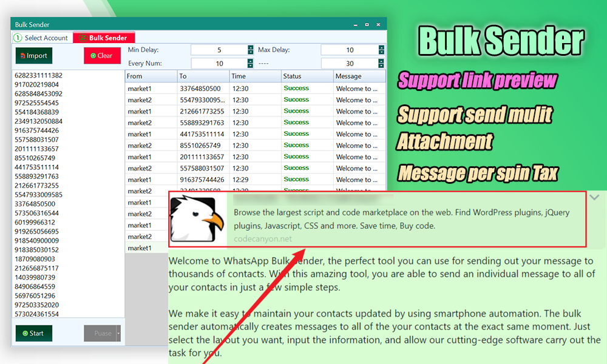Image resolution: width=607 pixels, height=364 pixels.
Task: Click the circled 1 on Select Account
Action: 16,37
